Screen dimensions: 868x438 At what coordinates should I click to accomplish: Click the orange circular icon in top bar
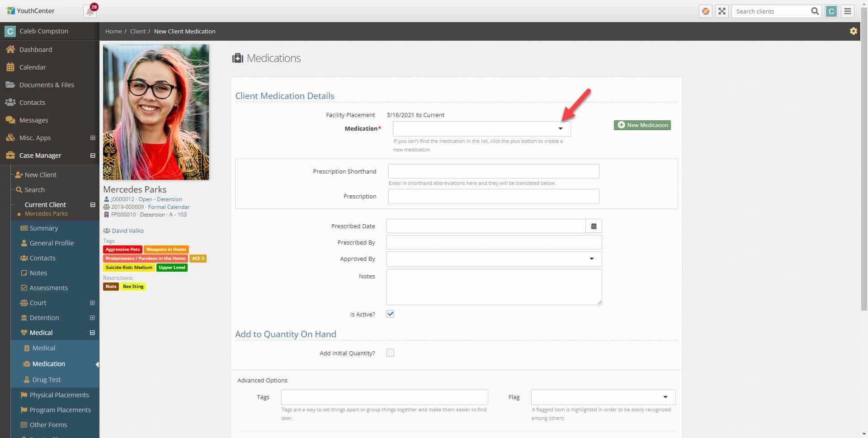click(x=705, y=11)
